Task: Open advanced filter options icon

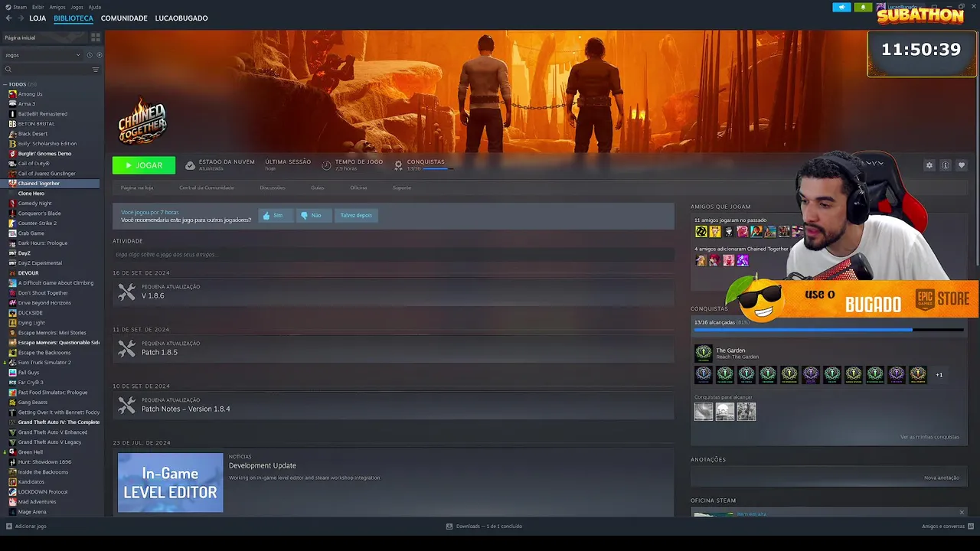Action: coord(96,70)
